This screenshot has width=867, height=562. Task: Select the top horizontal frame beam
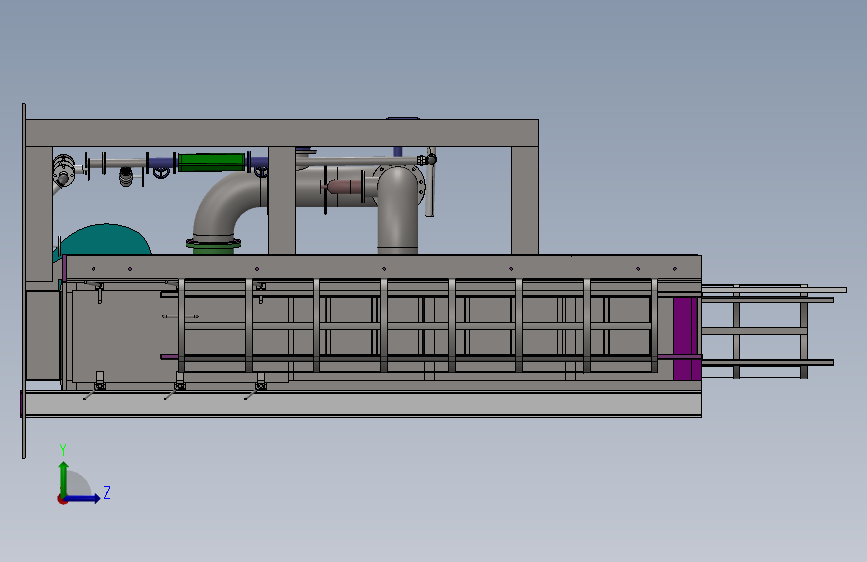[x=282, y=133]
